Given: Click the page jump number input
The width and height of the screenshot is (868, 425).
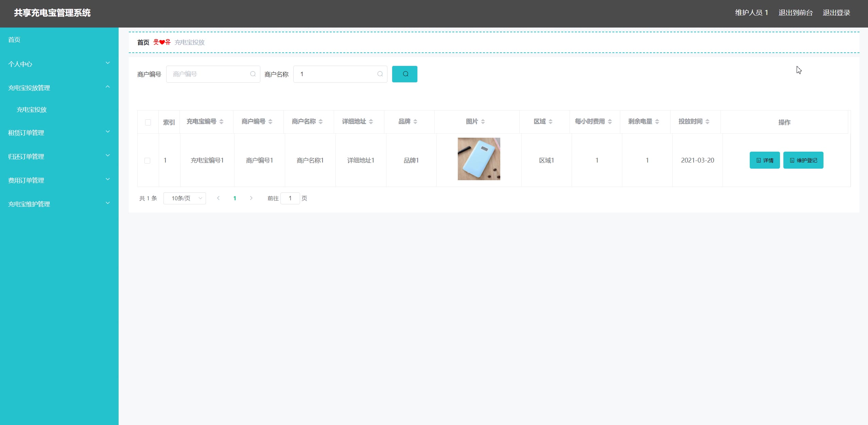Looking at the screenshot, I should [x=290, y=198].
